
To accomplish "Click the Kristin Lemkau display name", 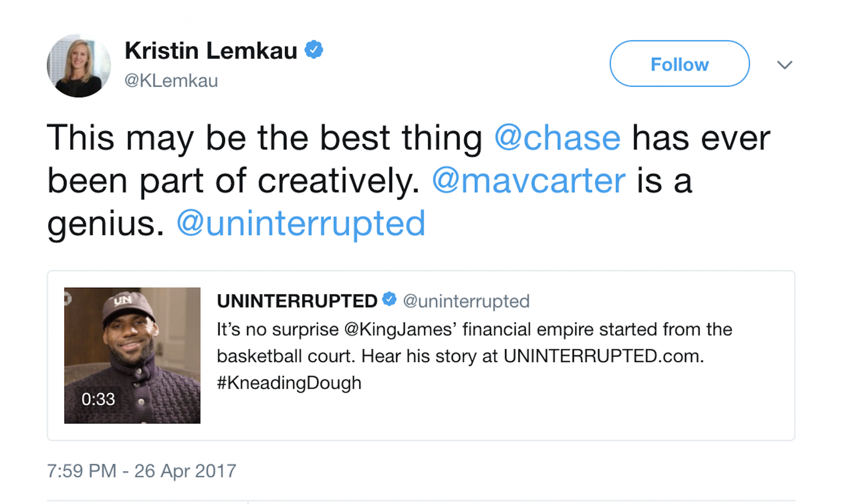I will (x=211, y=51).
